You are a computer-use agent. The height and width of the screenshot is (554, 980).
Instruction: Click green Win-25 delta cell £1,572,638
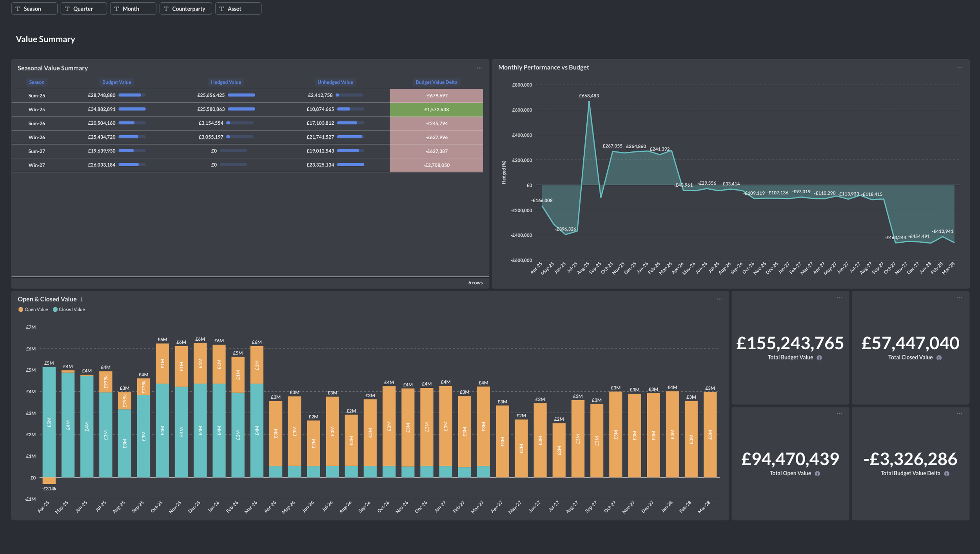436,109
